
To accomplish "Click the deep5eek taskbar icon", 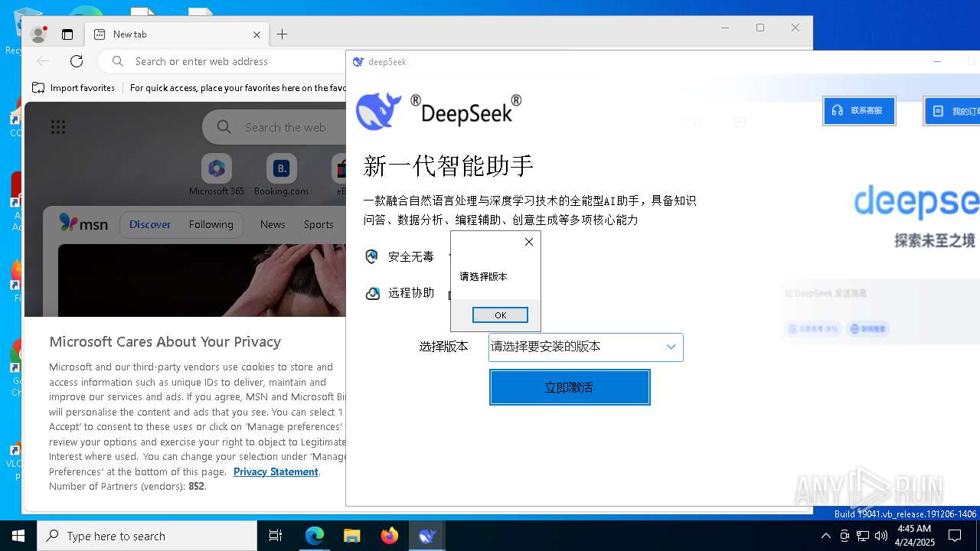I will [427, 536].
